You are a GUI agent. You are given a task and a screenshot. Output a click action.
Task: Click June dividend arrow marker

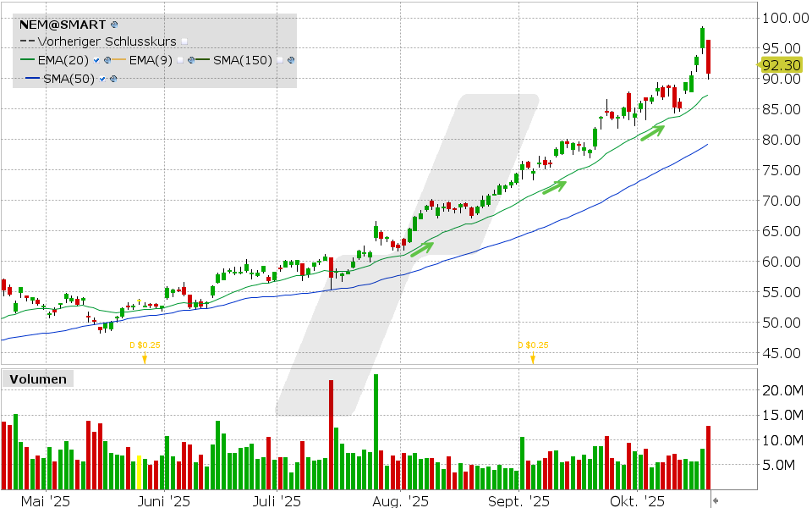coord(144,358)
